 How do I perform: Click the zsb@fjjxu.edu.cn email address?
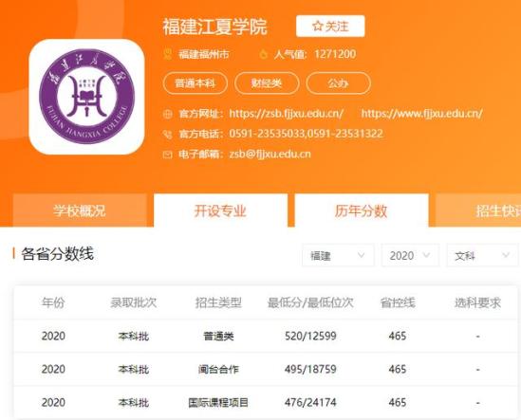tap(270, 154)
